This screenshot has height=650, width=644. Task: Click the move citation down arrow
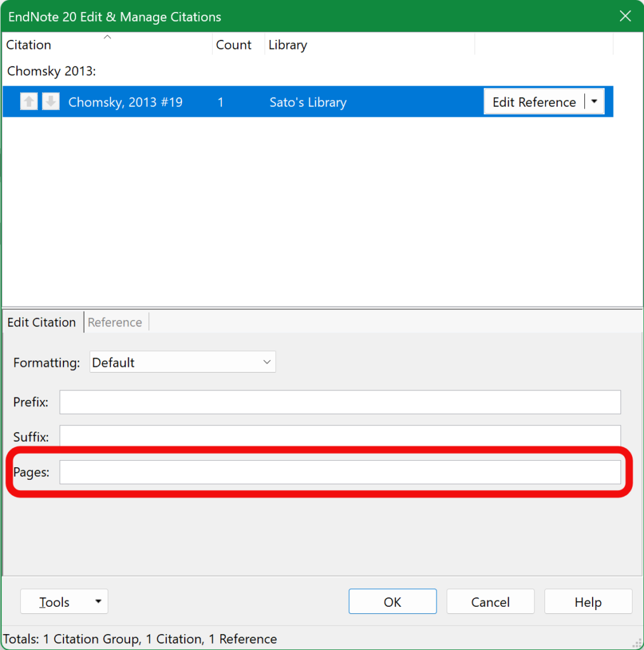(x=51, y=102)
